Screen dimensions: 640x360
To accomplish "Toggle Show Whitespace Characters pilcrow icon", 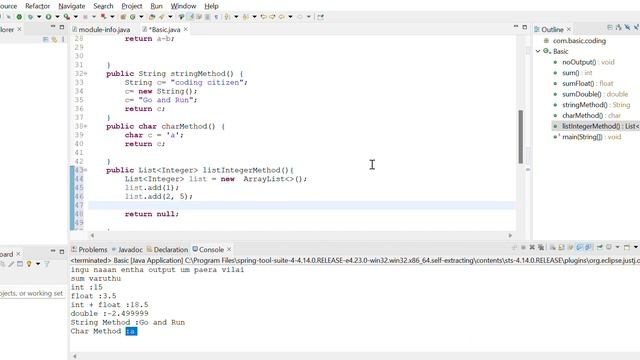I will [x=216, y=17].
